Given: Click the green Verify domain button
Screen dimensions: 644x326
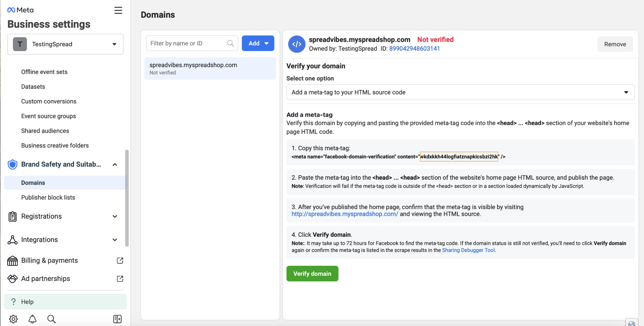Looking at the screenshot, I should click(312, 274).
